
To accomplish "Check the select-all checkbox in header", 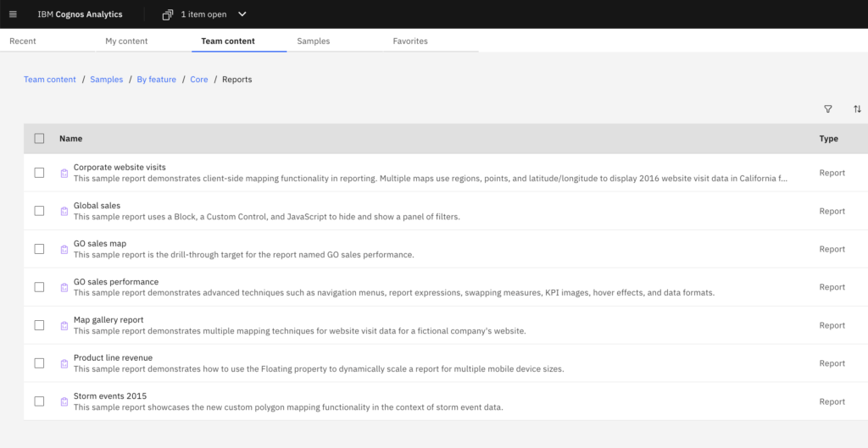I will point(39,139).
